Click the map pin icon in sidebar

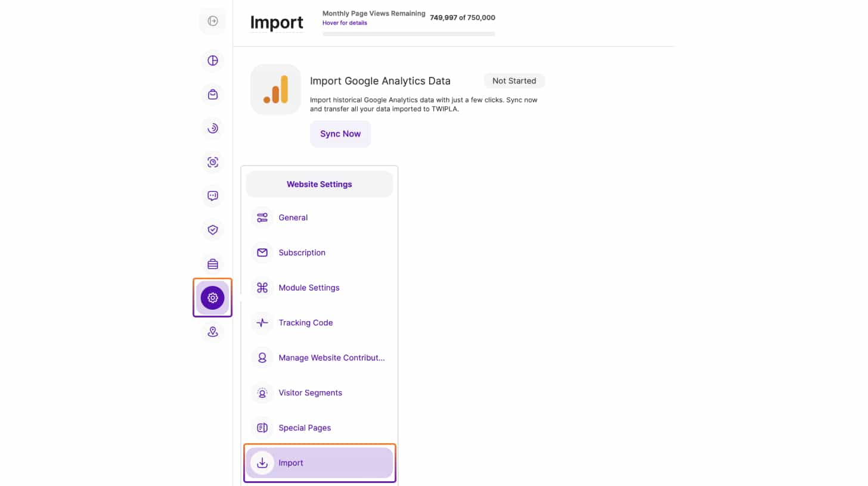pyautogui.click(x=213, y=332)
